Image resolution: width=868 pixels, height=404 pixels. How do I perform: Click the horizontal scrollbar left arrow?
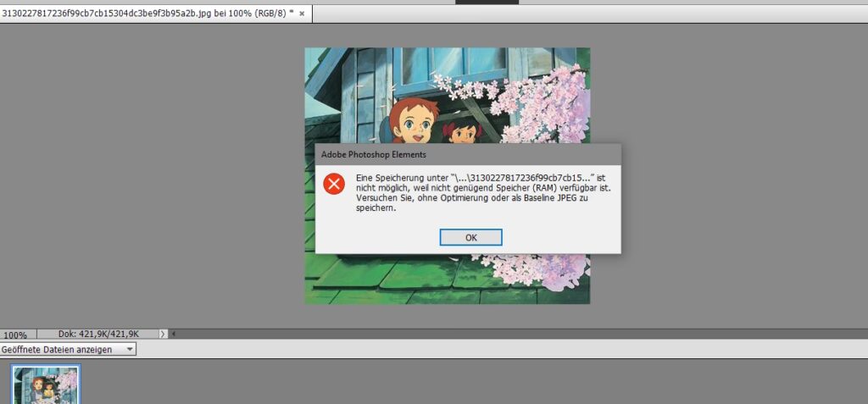coord(173,335)
